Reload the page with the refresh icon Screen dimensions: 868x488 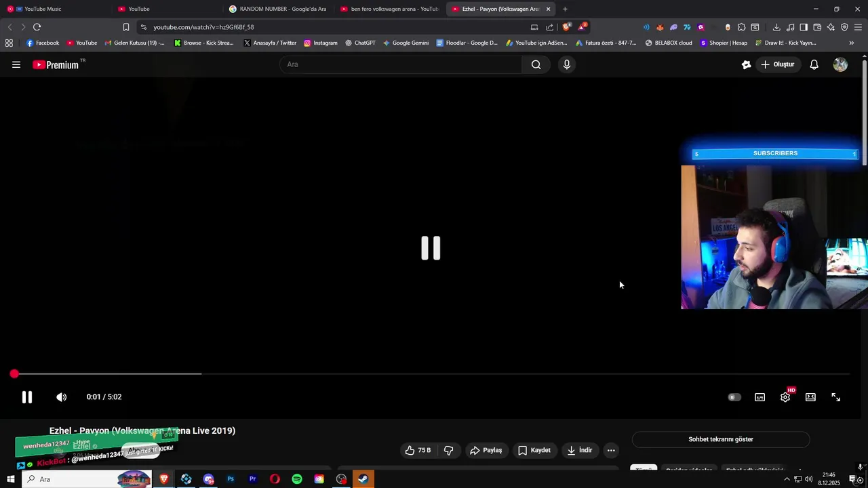click(37, 27)
